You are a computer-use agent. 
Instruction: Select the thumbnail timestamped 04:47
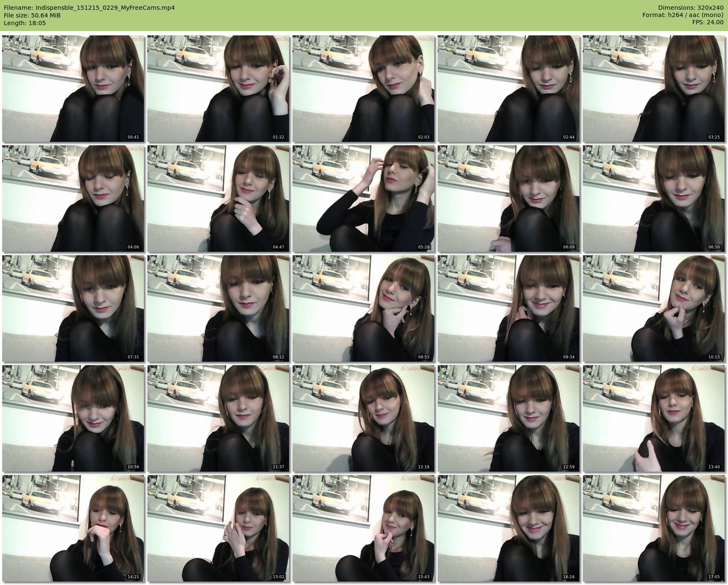218,199
